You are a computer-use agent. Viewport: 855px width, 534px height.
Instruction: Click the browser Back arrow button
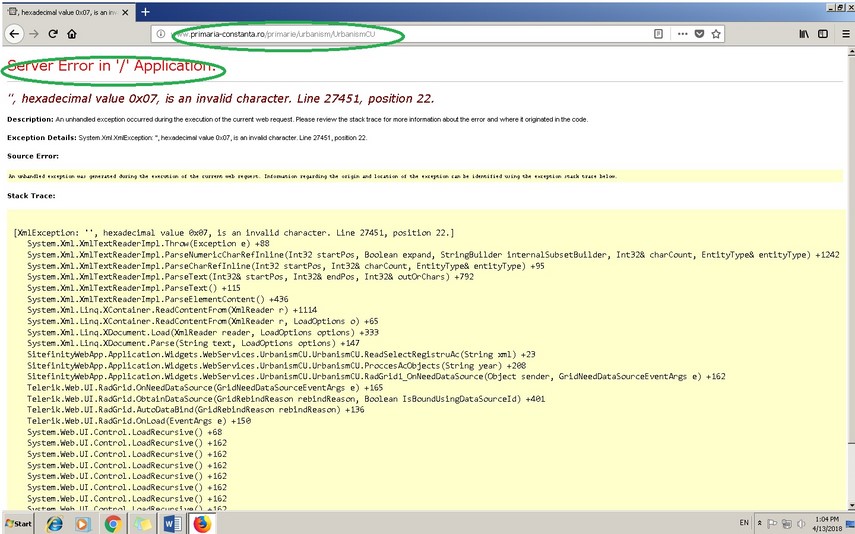pos(14,33)
